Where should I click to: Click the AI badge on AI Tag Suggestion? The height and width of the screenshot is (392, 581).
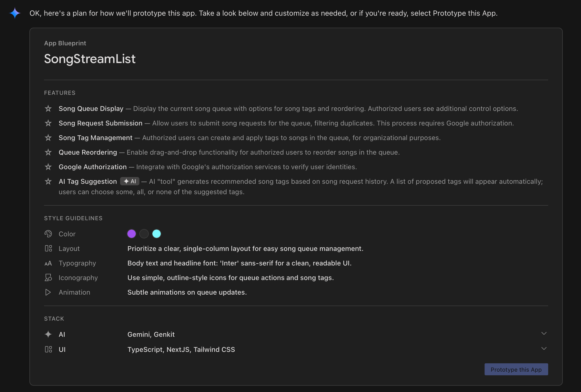(x=130, y=181)
